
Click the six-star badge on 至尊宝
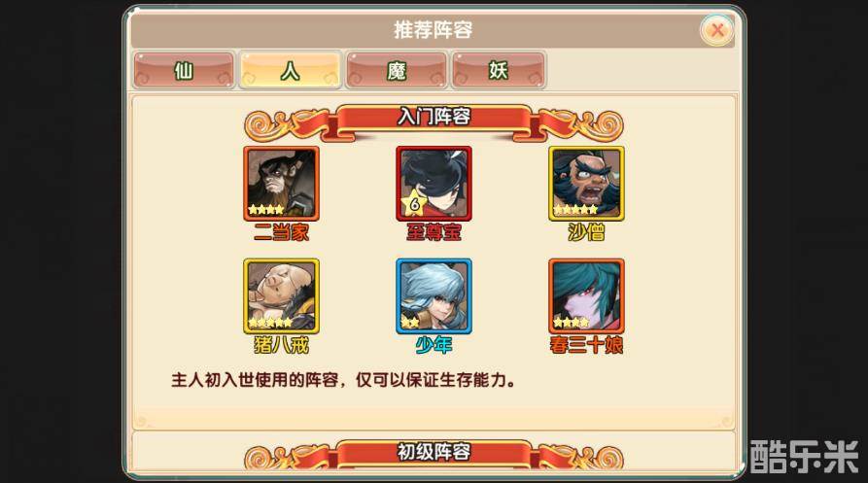(x=413, y=204)
